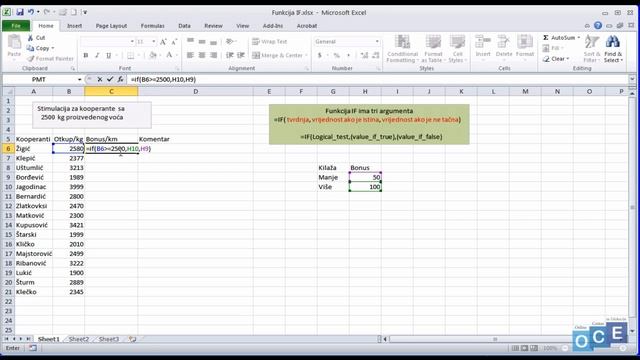This screenshot has height=360, width=640.
Task: Click the AutoSum button
Action: click(559, 38)
